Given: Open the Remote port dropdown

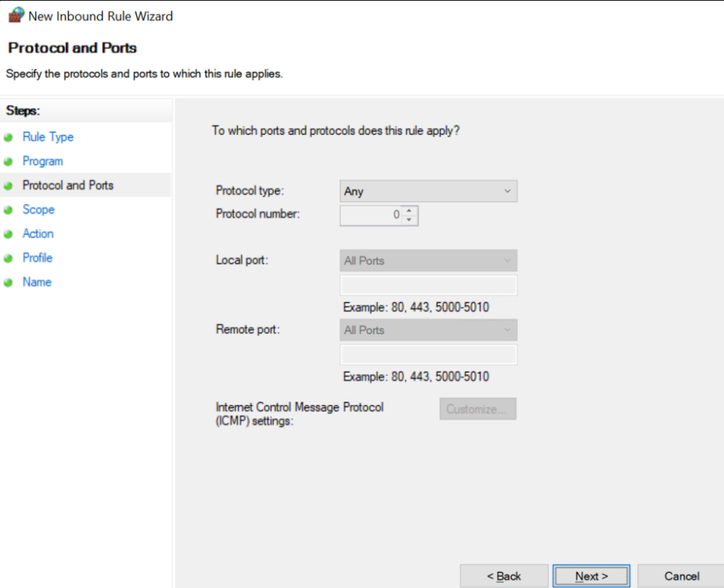Looking at the screenshot, I should [429, 330].
